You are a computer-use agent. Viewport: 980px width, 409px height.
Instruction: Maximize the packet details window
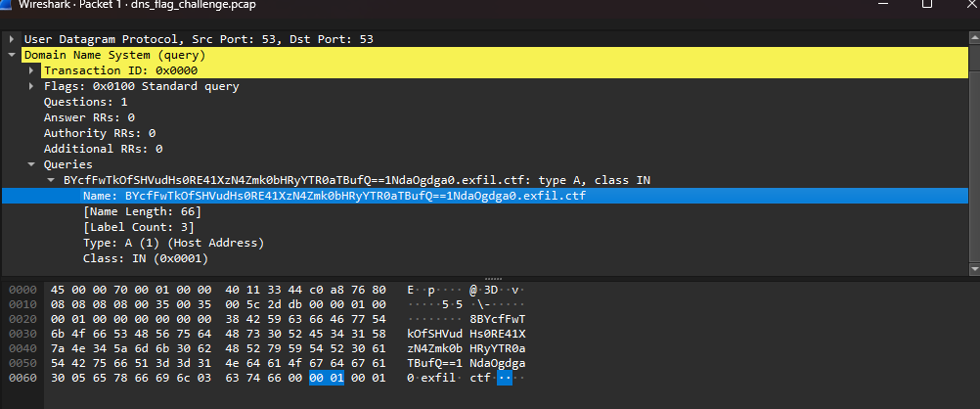(926, 5)
